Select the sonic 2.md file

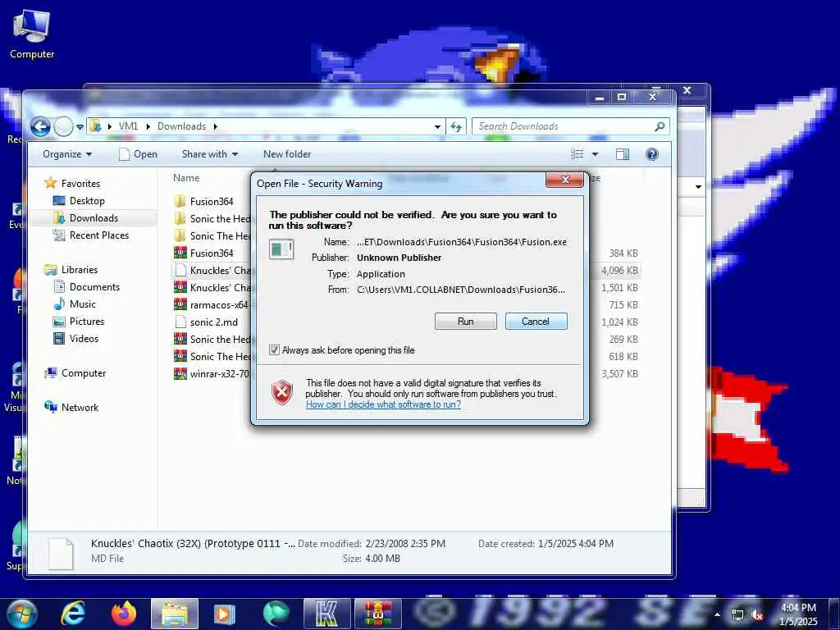214,322
